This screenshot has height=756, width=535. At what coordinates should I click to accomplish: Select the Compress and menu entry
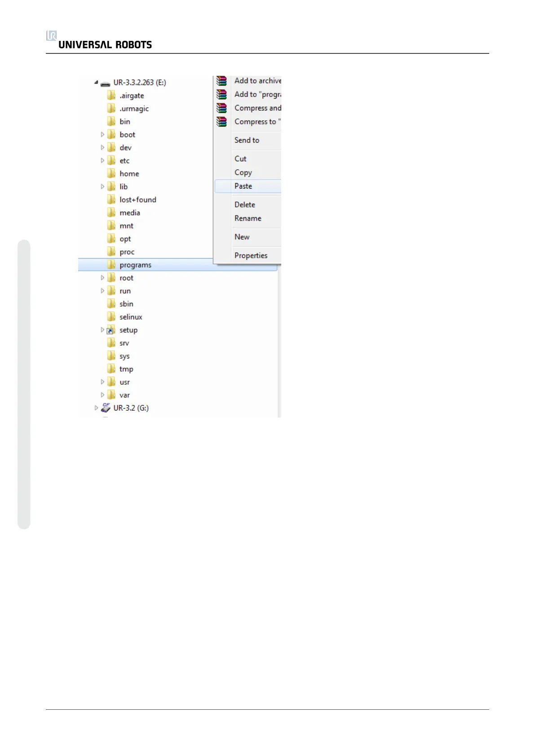[248, 108]
